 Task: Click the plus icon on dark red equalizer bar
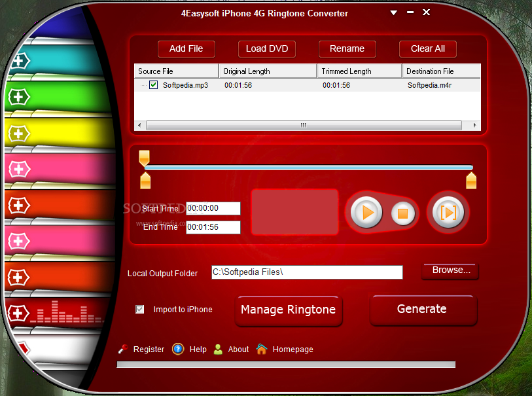(18, 314)
